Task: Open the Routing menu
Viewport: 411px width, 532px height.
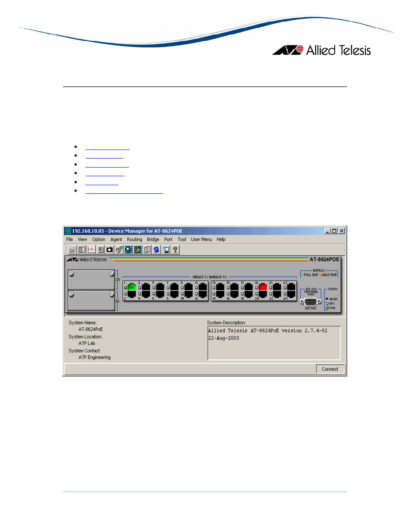Action: pos(134,240)
